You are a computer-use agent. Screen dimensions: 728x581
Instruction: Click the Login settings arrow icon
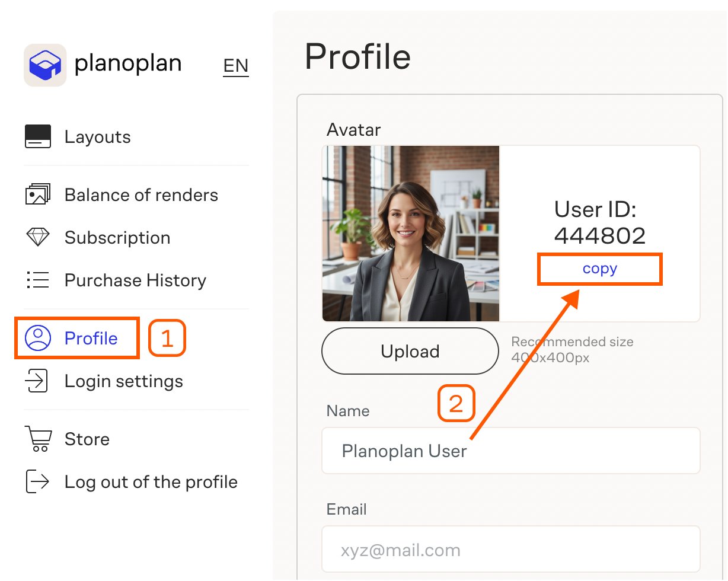click(37, 381)
